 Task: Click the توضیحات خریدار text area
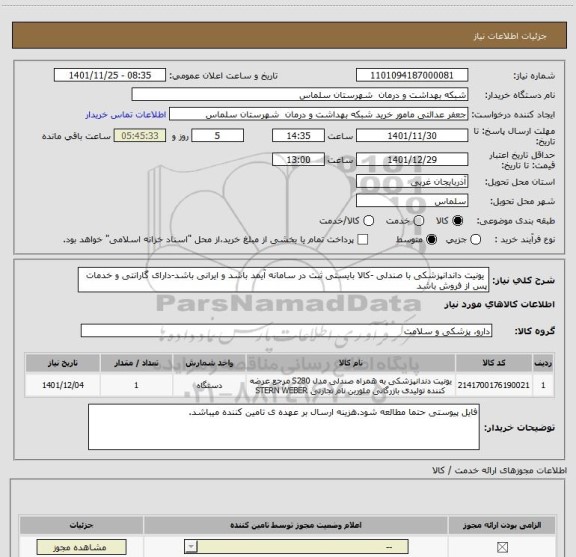pyautogui.click(x=284, y=427)
